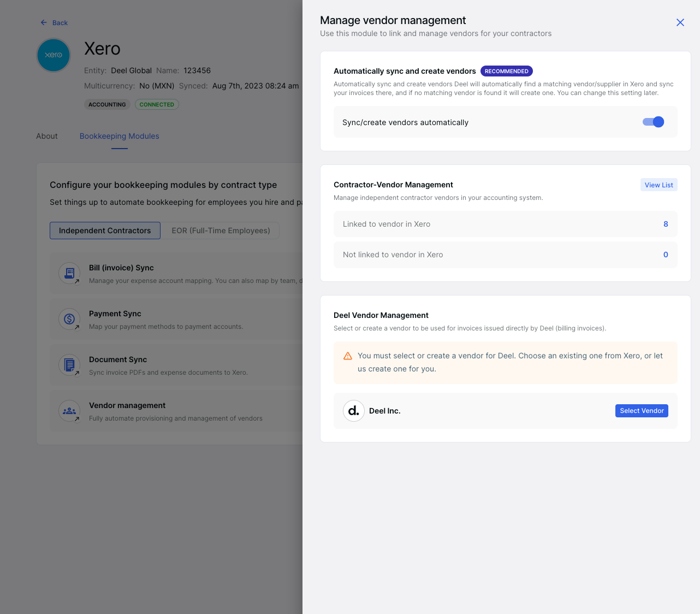700x614 pixels.
Task: Click the Automatically sync and create vendors heading
Action: click(405, 71)
